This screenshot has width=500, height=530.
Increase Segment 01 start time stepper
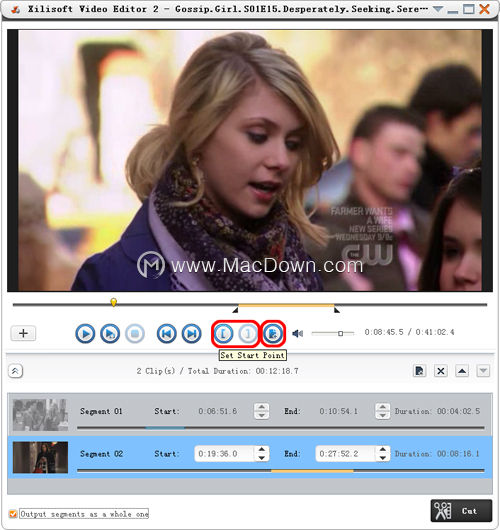coord(261,407)
